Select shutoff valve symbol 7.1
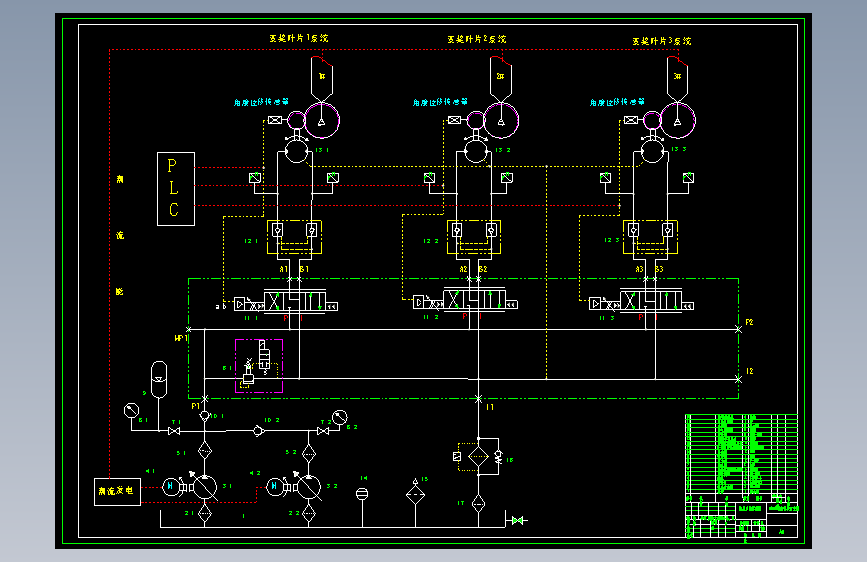 click(x=174, y=431)
